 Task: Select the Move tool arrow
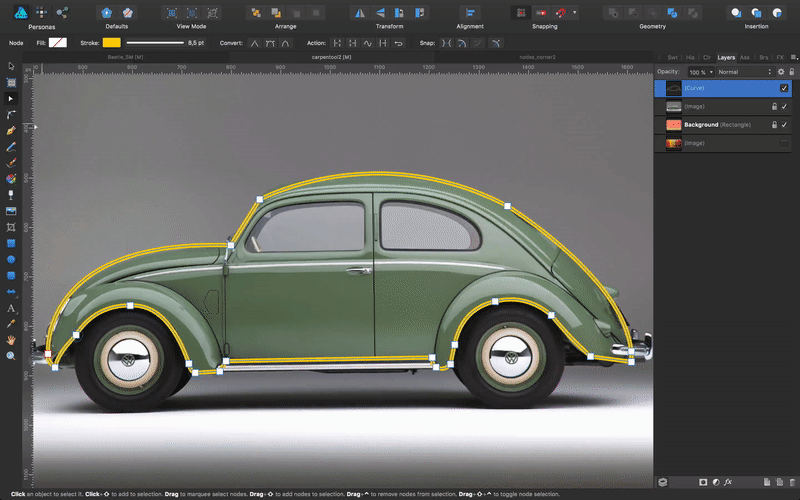pos(11,66)
